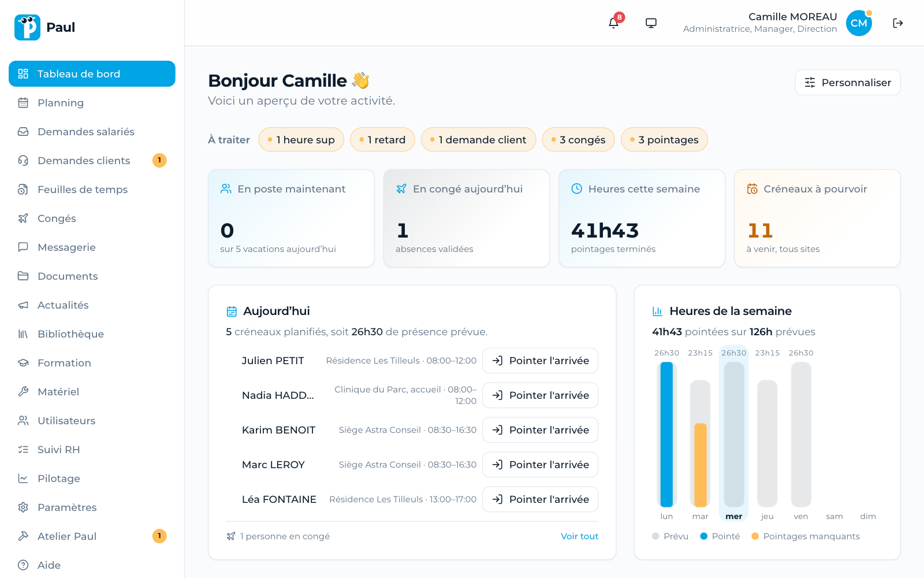Viewport: 924px width, 578px height.
Task: Pointer l'arrivée for Nadia HADD...
Action: pos(541,395)
